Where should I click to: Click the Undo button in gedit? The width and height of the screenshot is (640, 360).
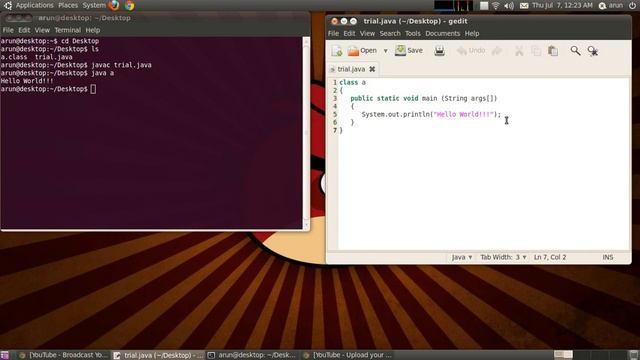tap(471, 51)
